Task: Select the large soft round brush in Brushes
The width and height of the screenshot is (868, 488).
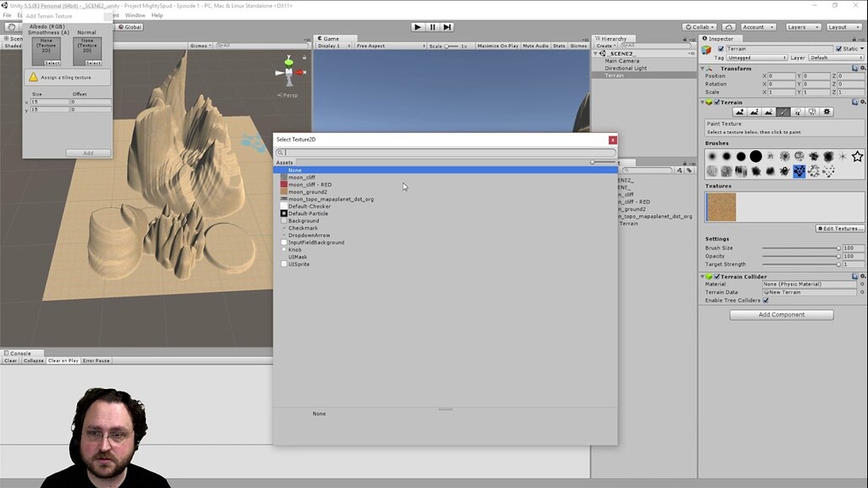Action: pyautogui.click(x=755, y=156)
